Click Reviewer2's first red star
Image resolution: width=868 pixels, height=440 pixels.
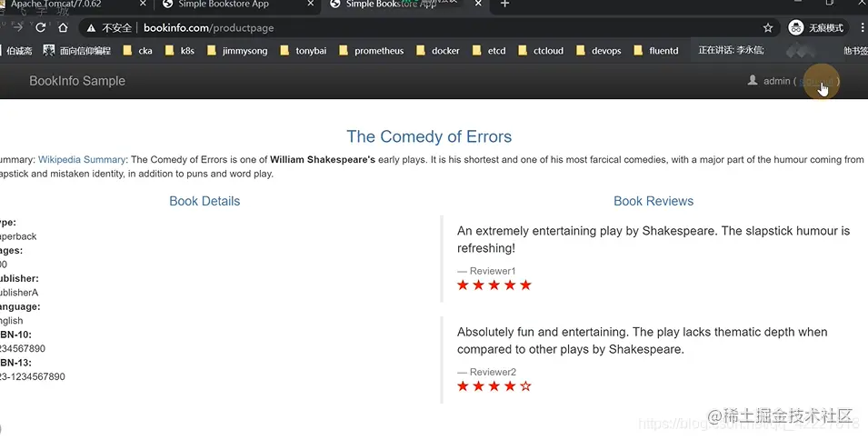pyautogui.click(x=463, y=386)
